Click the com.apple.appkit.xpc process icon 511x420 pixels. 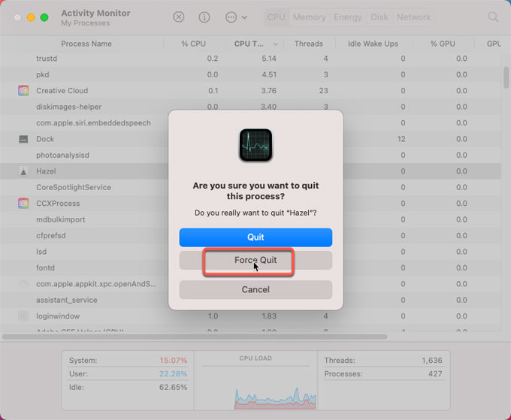[x=23, y=284]
